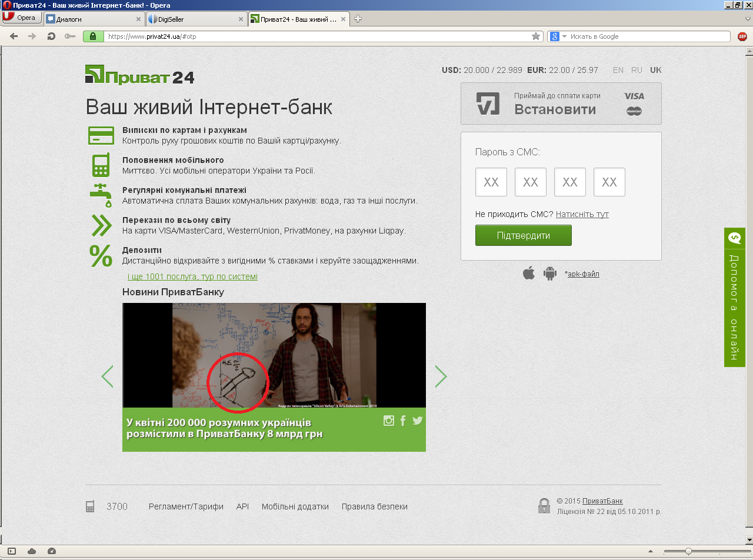Click the Приват24 logo

pos(139,75)
